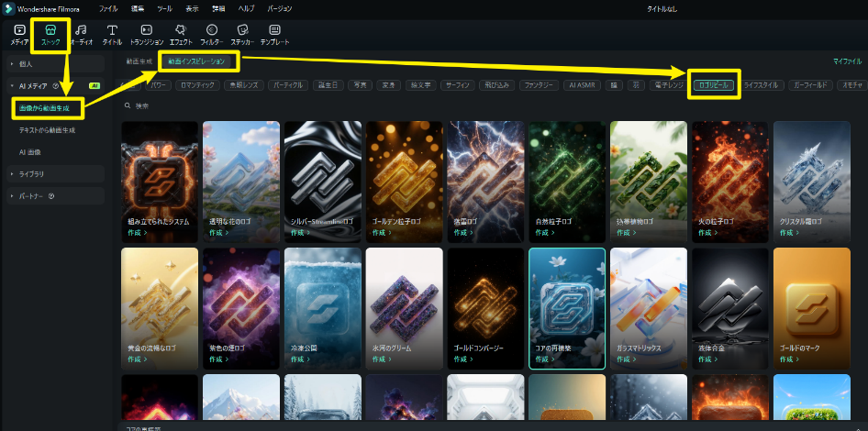Expand the ライブラリ section
This screenshot has height=431, width=868.
[x=55, y=173]
